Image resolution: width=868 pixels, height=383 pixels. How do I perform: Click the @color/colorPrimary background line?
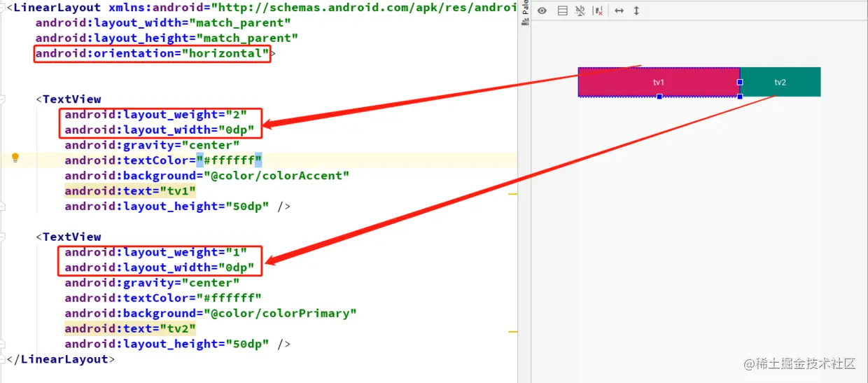(x=211, y=313)
